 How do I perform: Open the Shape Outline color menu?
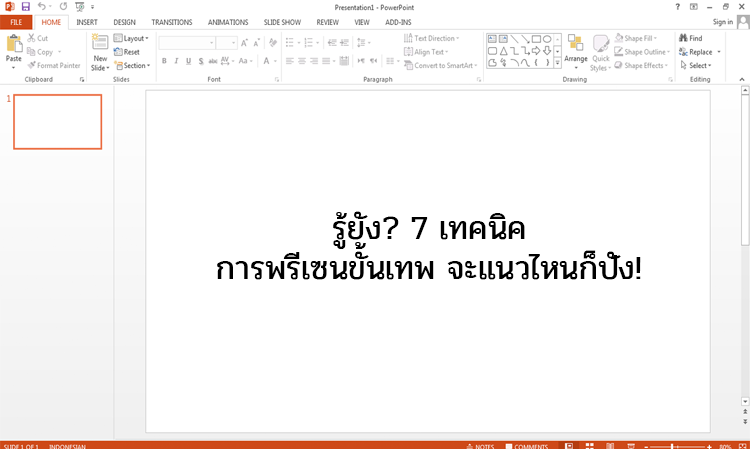pyautogui.click(x=642, y=52)
